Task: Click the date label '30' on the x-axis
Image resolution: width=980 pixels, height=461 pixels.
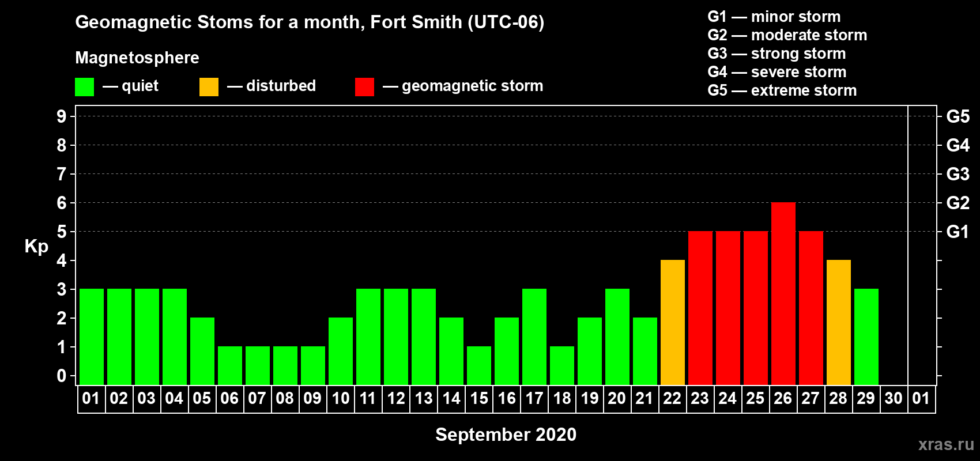Action: pos(894,398)
